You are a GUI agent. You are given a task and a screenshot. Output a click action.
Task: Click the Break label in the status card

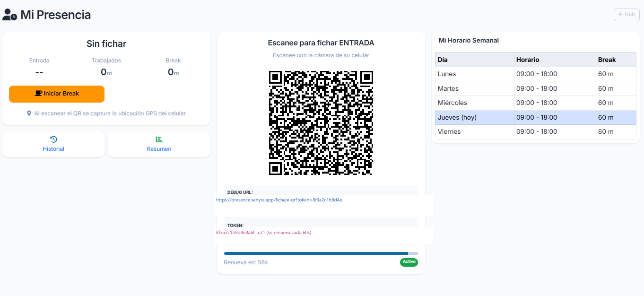173,61
